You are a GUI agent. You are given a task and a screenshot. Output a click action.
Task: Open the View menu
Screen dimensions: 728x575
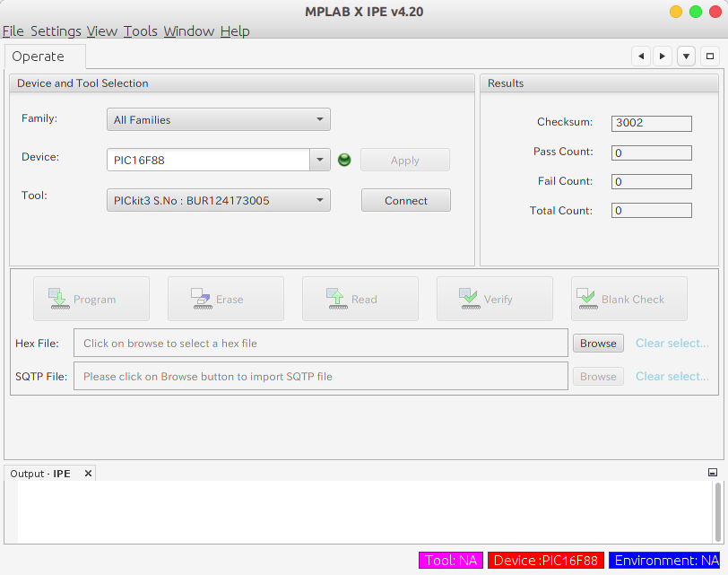click(101, 31)
